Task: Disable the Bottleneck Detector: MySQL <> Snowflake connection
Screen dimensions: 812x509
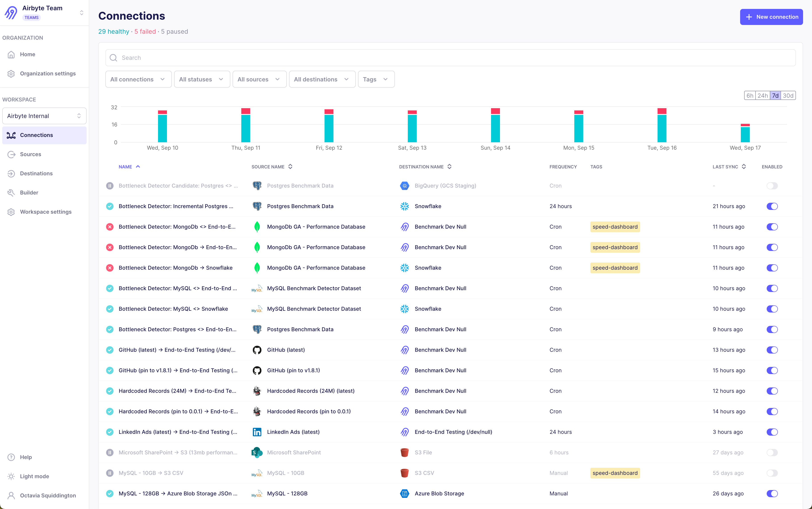Action: (x=772, y=309)
